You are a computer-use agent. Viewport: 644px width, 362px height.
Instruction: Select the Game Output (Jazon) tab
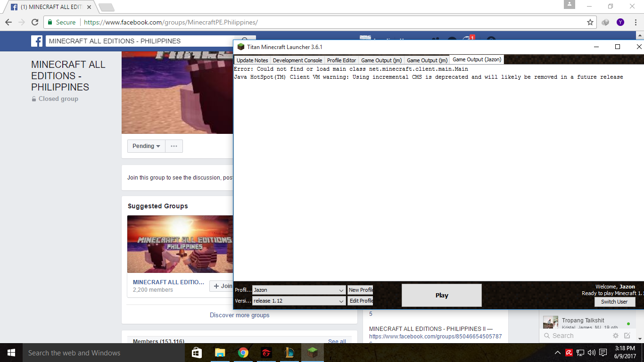(477, 59)
